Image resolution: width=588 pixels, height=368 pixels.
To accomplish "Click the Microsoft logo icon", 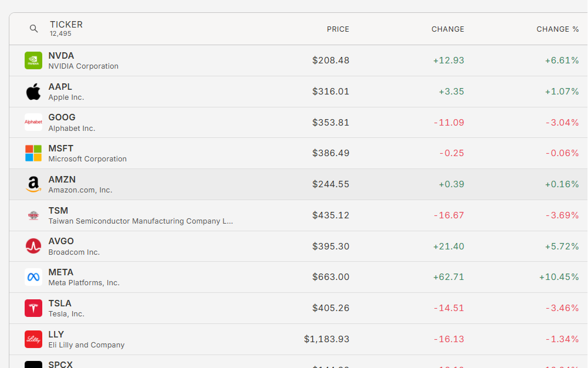I will pos(33,153).
